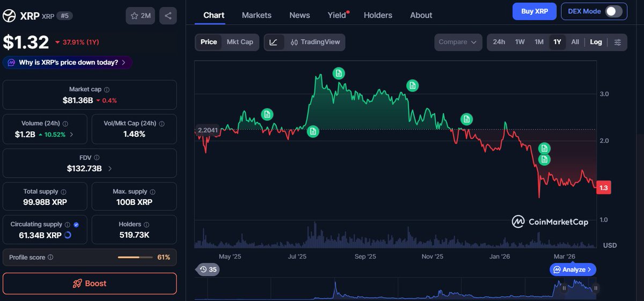Click the Profile score info icon
The image size is (644, 301).
(x=50, y=258)
